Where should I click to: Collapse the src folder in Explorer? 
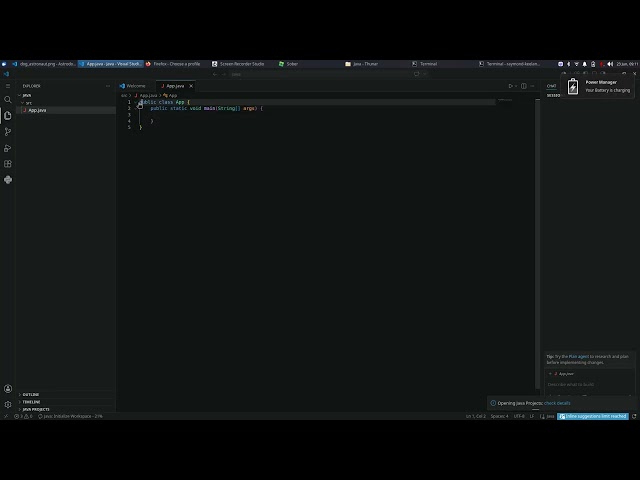point(29,103)
